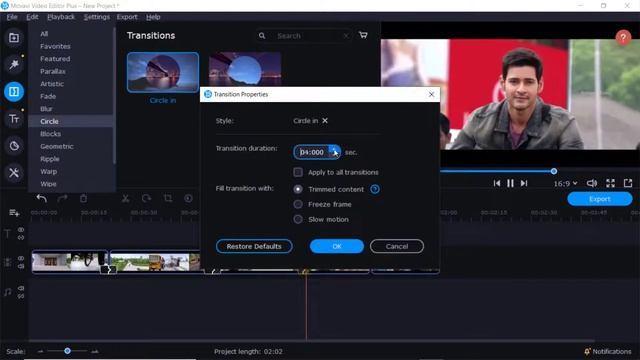Select the Geometric transitions category
Screen dimensions: 640x360
coord(57,146)
